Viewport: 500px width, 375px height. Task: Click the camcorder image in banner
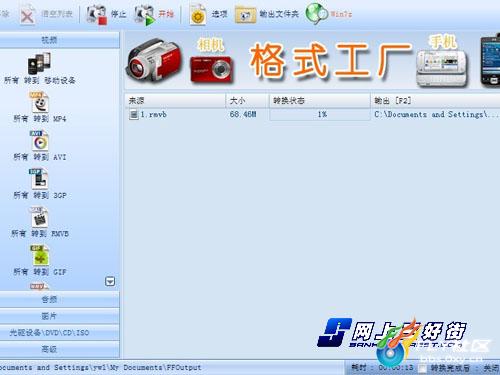click(x=154, y=61)
